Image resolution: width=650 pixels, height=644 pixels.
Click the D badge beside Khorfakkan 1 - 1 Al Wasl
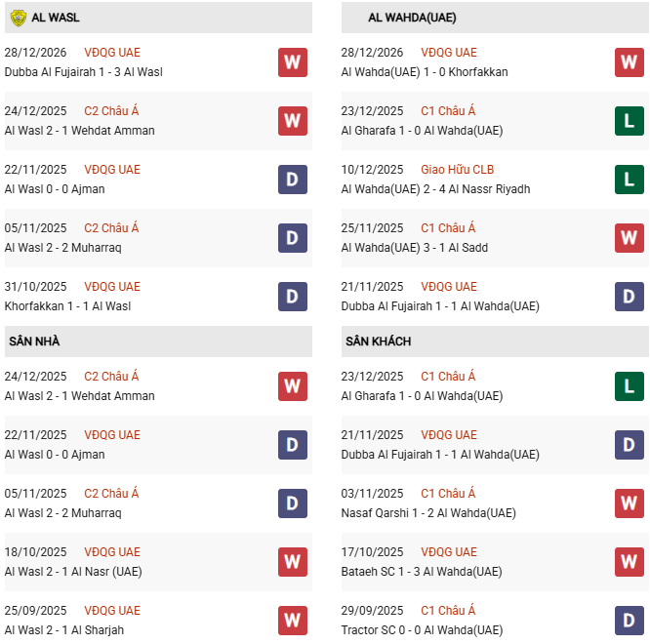(x=292, y=297)
